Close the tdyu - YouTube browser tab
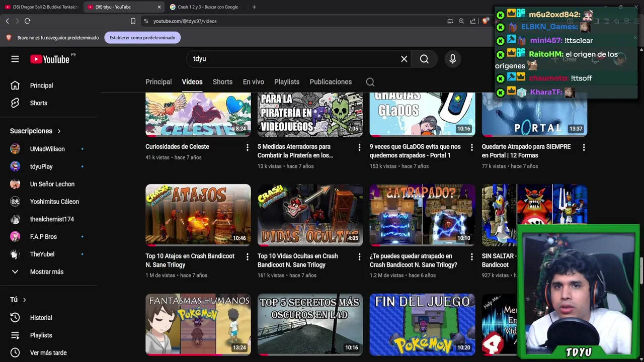 (x=159, y=7)
